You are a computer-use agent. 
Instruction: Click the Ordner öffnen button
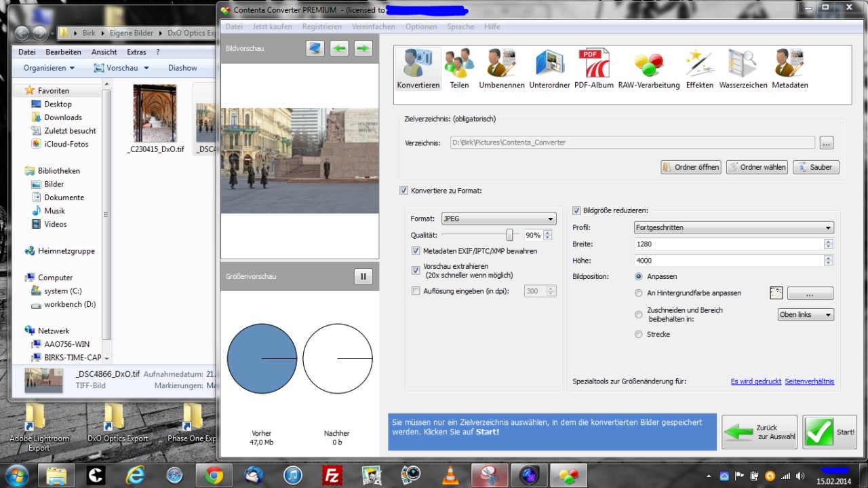[x=690, y=167]
